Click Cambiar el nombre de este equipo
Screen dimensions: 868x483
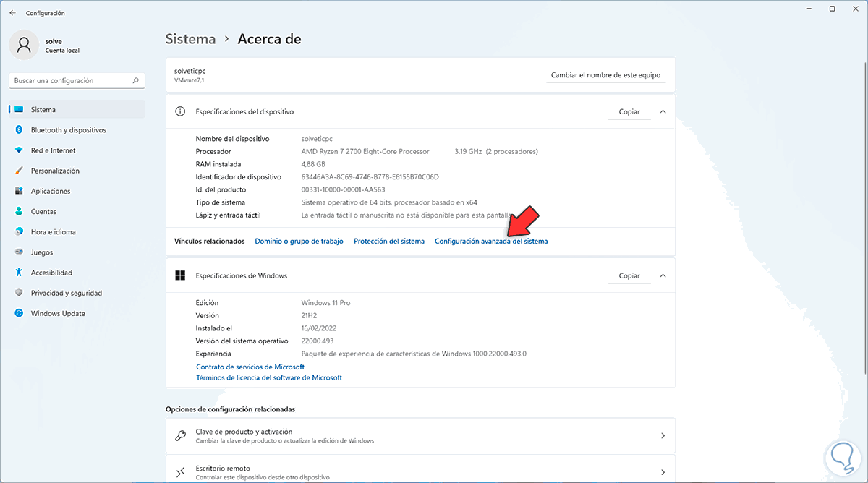(x=605, y=75)
